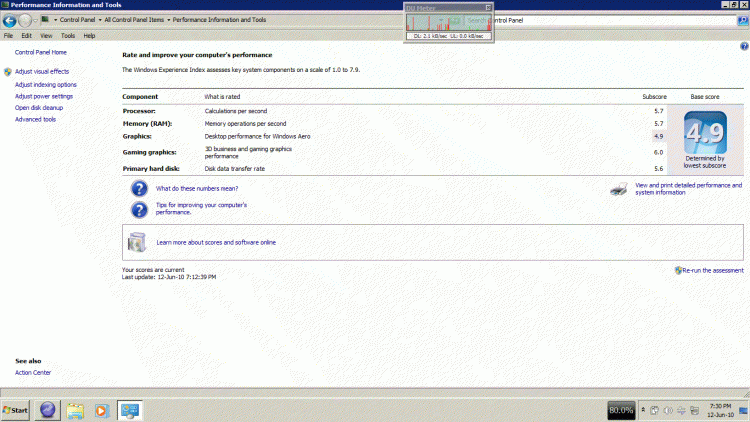Open Windows Media Player taskbar icon

101,411
